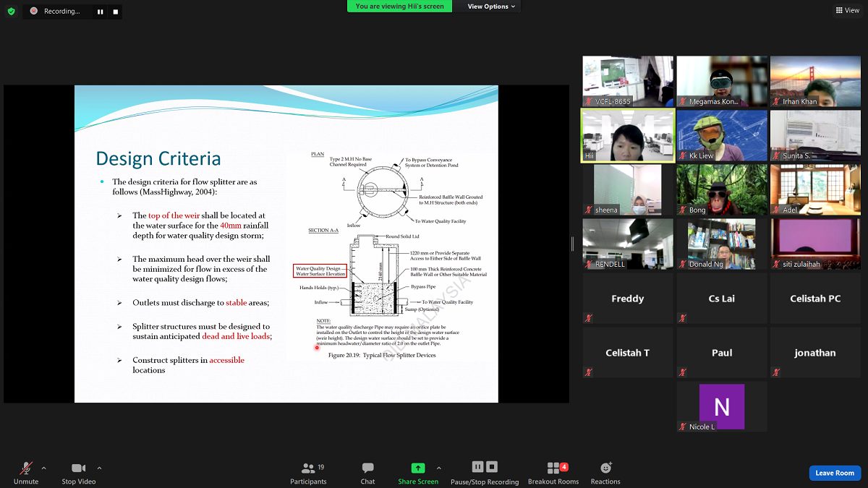Select Cs Lai participant tile
This screenshot has width=868, height=488.
pos(722,299)
